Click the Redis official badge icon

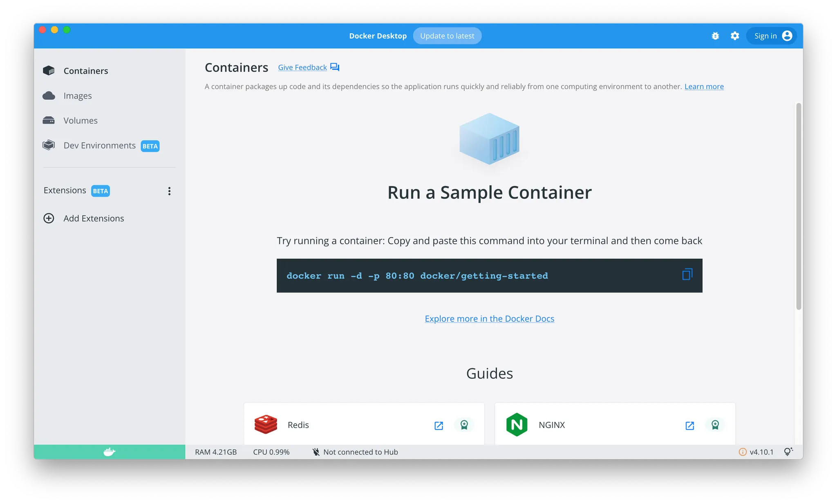tap(464, 425)
